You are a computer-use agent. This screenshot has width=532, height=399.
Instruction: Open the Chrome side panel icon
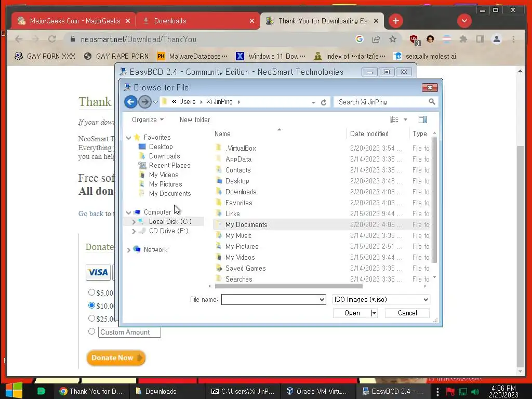pyautogui.click(x=480, y=39)
